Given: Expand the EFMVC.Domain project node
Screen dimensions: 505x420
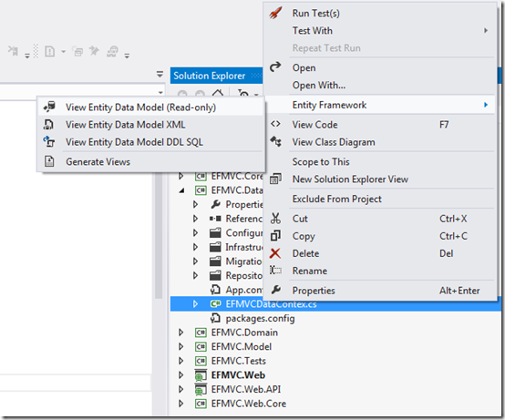Looking at the screenshot, I should pyautogui.click(x=181, y=333).
